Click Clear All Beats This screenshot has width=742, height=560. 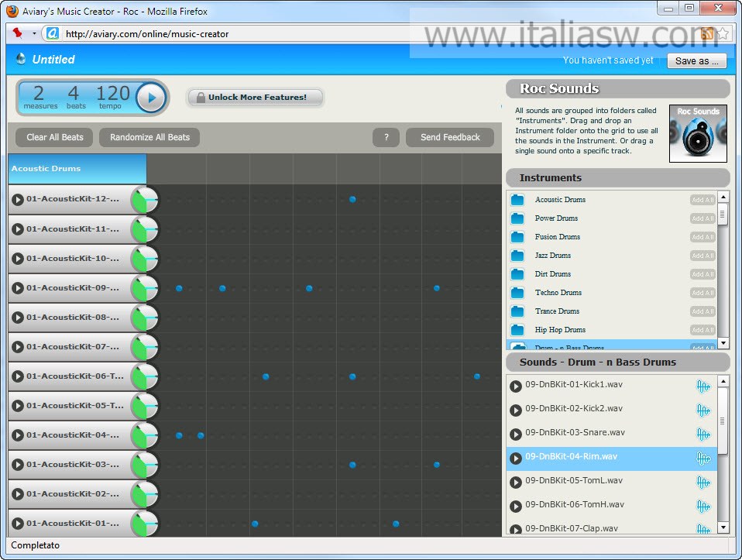click(x=54, y=137)
